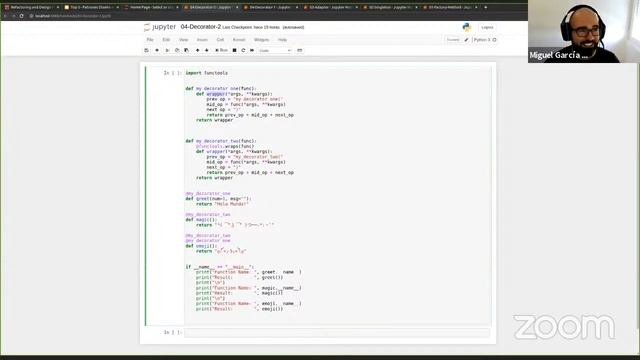Image resolution: width=640 pixels, height=360 pixels.
Task: Open the File menu
Action: 150,40
